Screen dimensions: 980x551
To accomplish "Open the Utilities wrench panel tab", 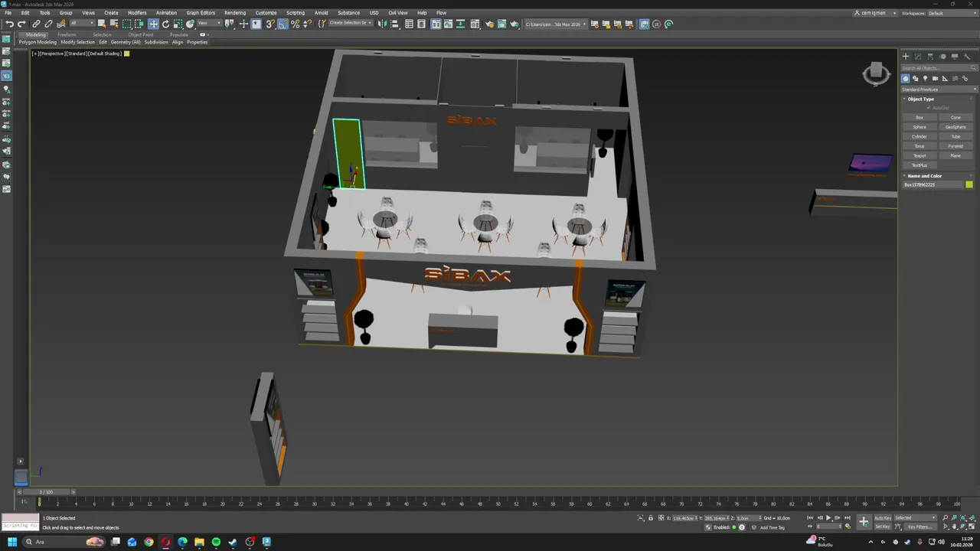I will click(x=966, y=56).
